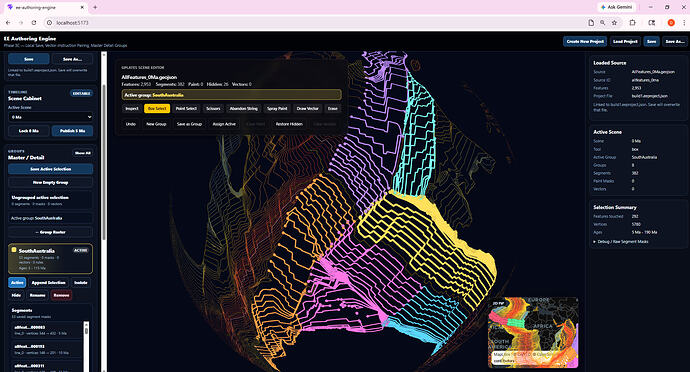Viewport: 690px width, 372px height.
Task: Select the Draw Vector tool
Action: (x=308, y=108)
